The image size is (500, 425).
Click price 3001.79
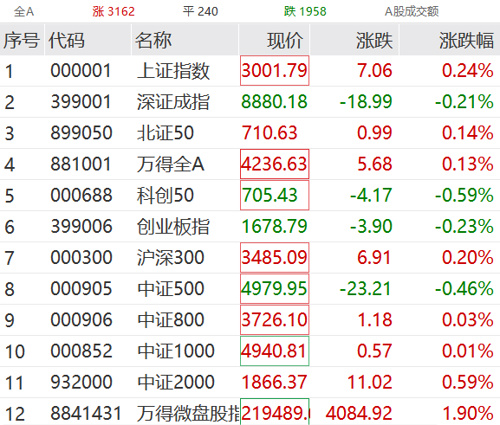tap(274, 71)
